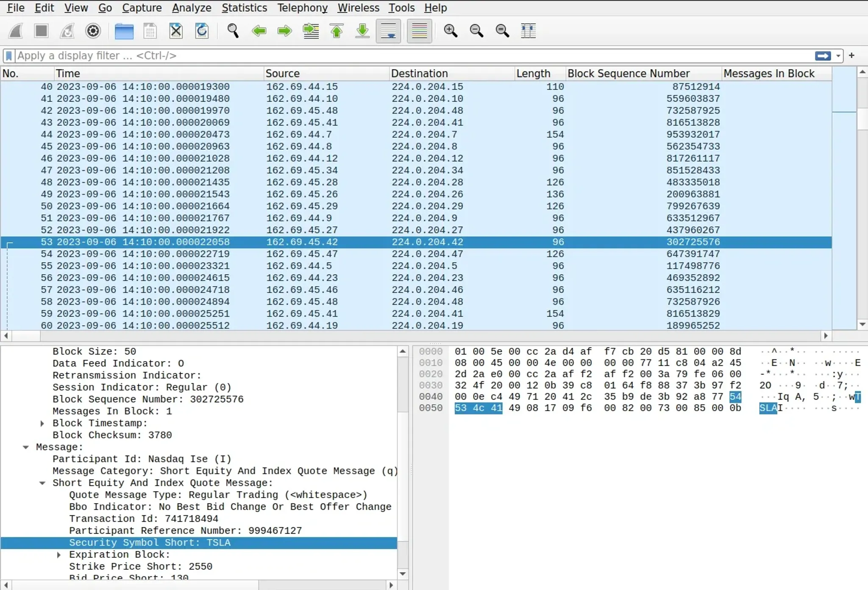The image size is (868, 590).
Task: Select packet 59 sequence 816513829
Action: point(416,314)
